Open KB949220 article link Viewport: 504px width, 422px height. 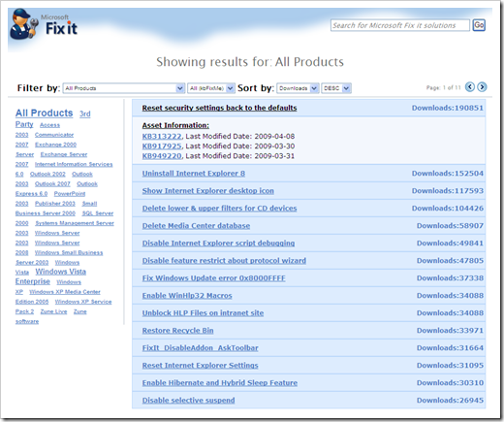(x=162, y=156)
